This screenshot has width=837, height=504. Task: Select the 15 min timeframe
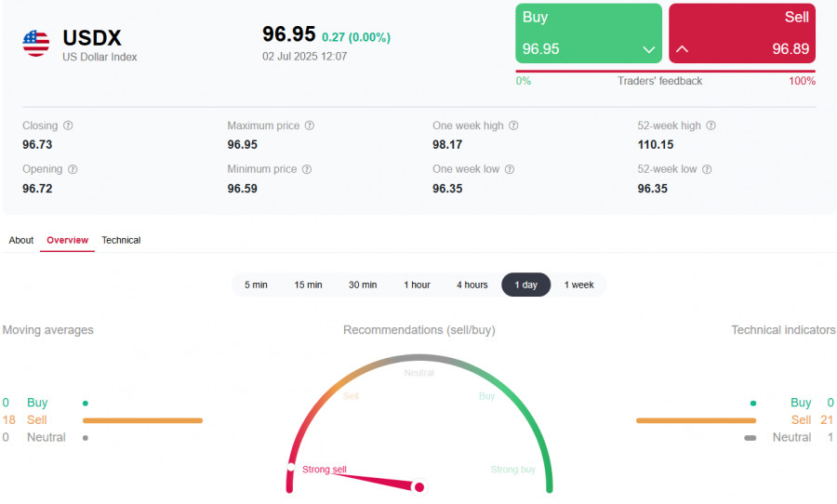pos(308,285)
